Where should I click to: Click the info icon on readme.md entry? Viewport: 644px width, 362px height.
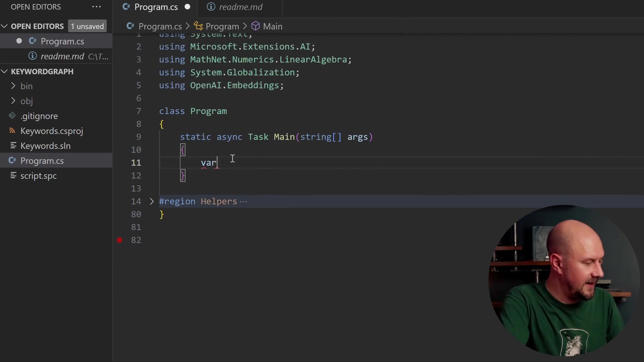(x=32, y=56)
